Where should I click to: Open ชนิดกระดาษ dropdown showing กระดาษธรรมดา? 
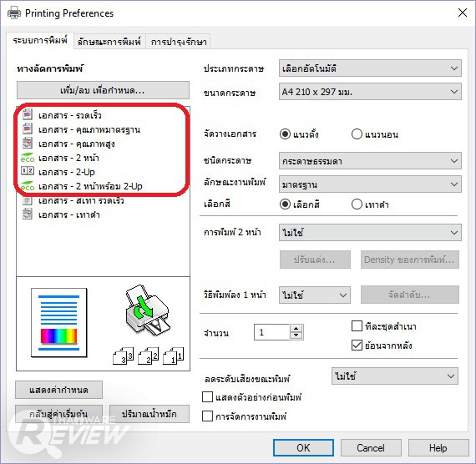[370, 161]
